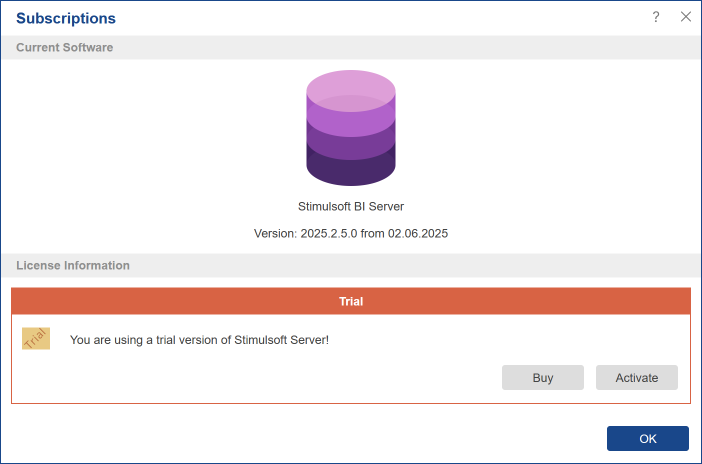Click the orange Trial banner
Image resolution: width=702 pixels, height=464 pixels.
[351, 301]
